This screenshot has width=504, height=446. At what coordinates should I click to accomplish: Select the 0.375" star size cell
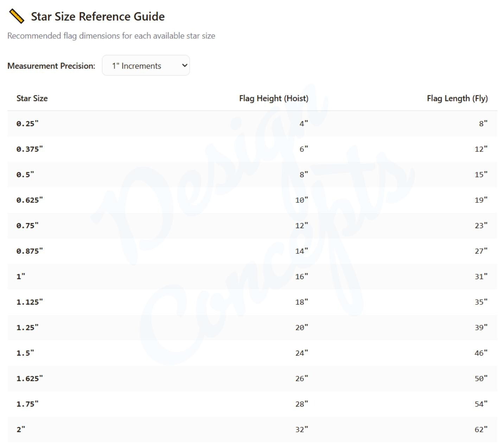click(x=30, y=149)
